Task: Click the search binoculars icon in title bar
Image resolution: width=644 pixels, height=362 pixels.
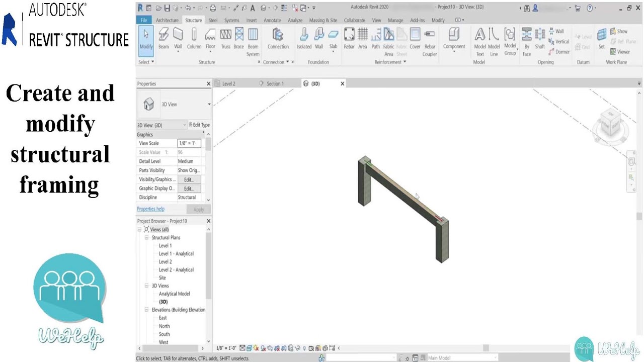Action: coord(527,8)
